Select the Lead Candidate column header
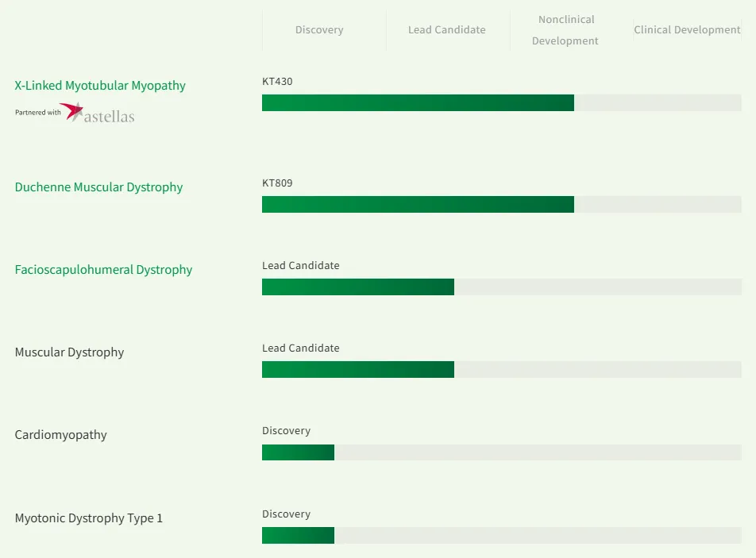The height and width of the screenshot is (558, 756). 446,30
